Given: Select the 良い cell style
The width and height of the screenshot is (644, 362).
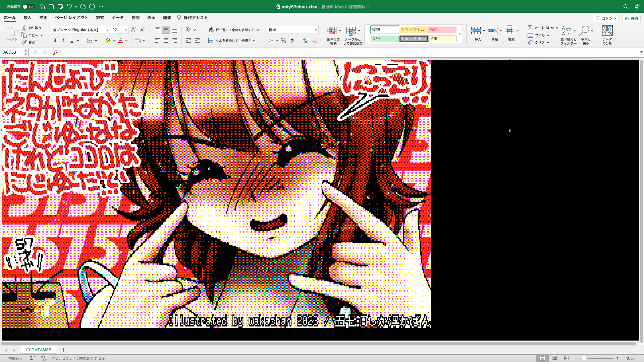Looking at the screenshot, I should point(384,39).
